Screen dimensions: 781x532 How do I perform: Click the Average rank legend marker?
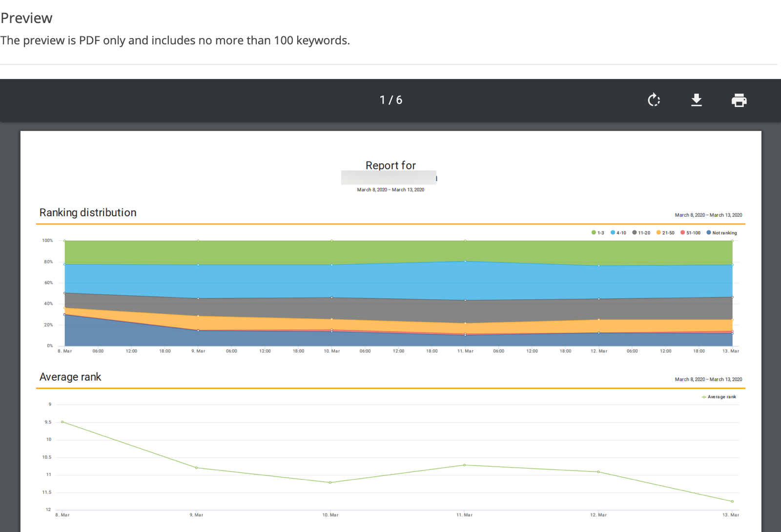pos(719,397)
